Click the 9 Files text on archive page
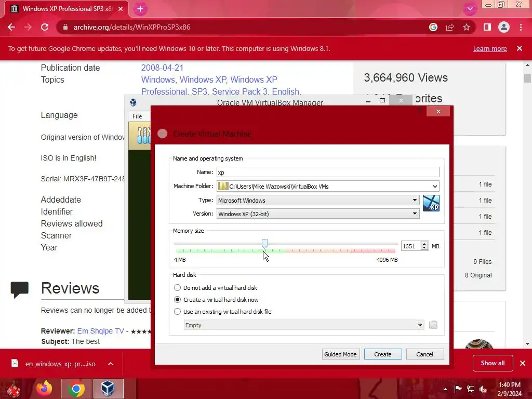532x399 pixels. 482,262
